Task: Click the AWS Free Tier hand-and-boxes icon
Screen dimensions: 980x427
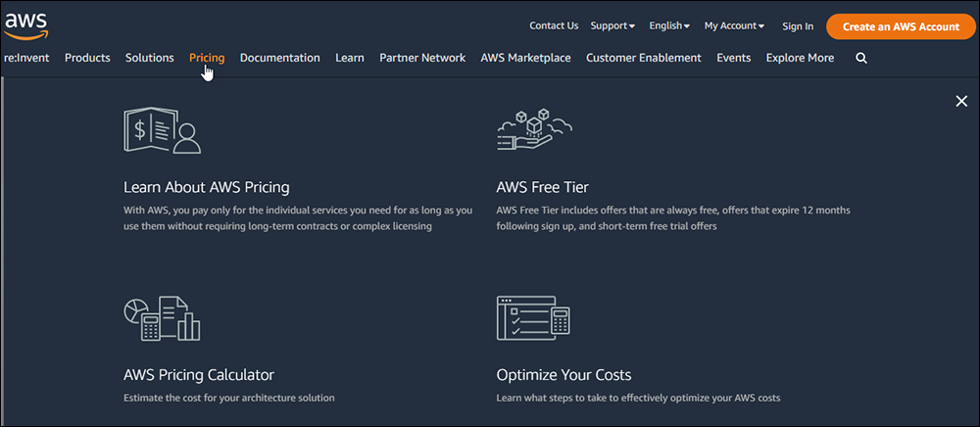Action: pyautogui.click(x=534, y=129)
